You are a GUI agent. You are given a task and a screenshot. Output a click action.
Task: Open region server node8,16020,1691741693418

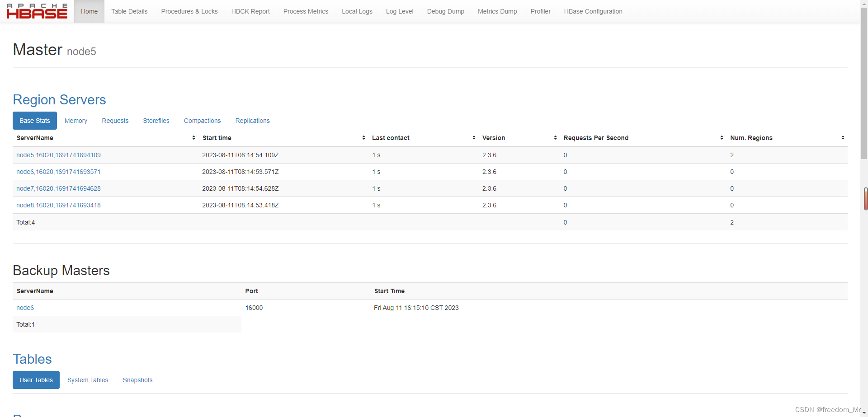click(x=59, y=205)
